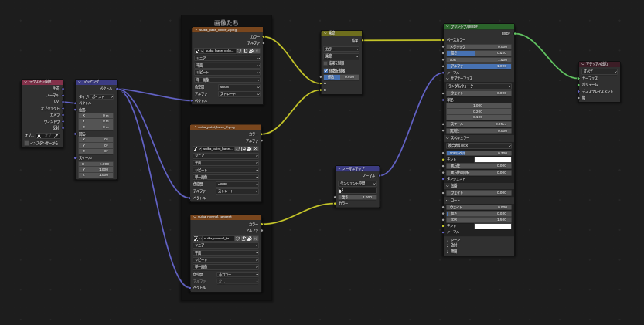Click image browse icon in sulka_paint_base node

tap(196, 148)
